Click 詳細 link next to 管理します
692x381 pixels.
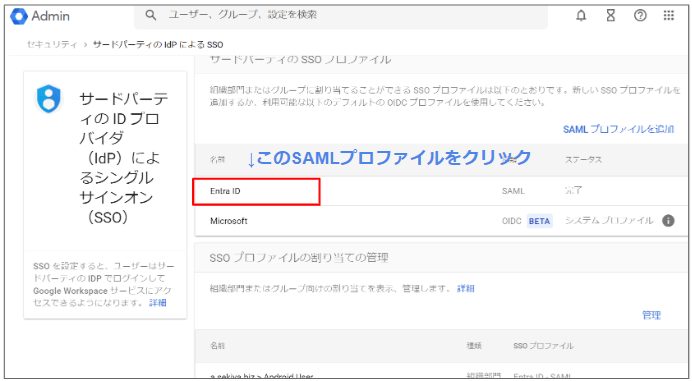coord(466,289)
